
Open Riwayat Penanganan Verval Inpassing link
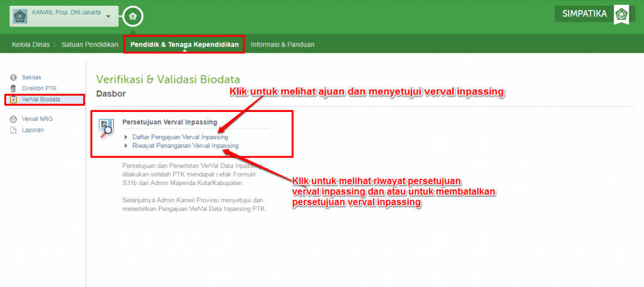[186, 145]
